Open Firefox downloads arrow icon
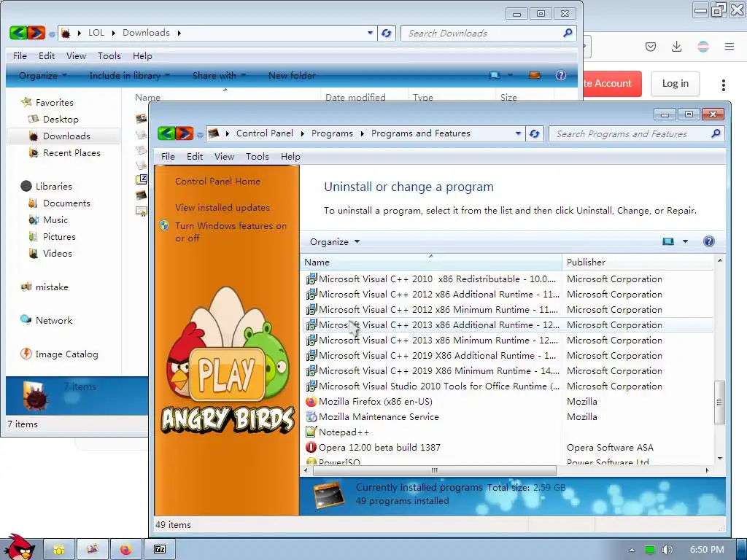Screen dimensions: 747x560 click(676, 46)
